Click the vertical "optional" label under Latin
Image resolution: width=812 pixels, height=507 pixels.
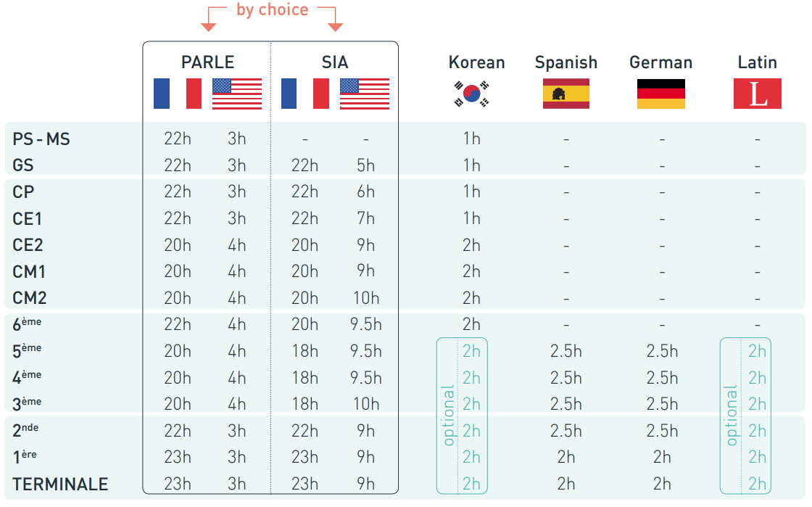click(x=732, y=416)
